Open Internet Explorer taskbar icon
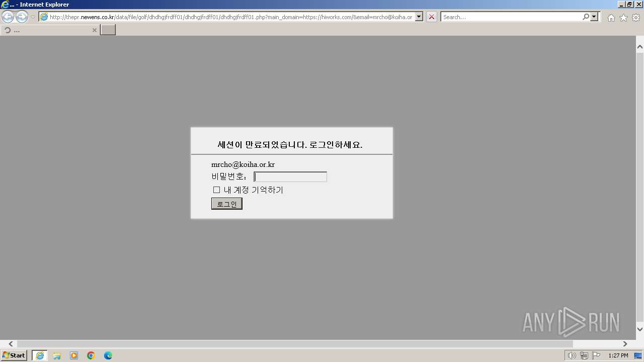Screen dimensions: 644x362 pos(40,355)
